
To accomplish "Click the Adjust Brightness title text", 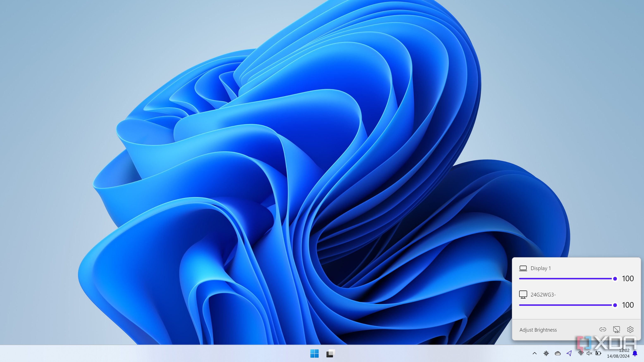I will point(538,330).
